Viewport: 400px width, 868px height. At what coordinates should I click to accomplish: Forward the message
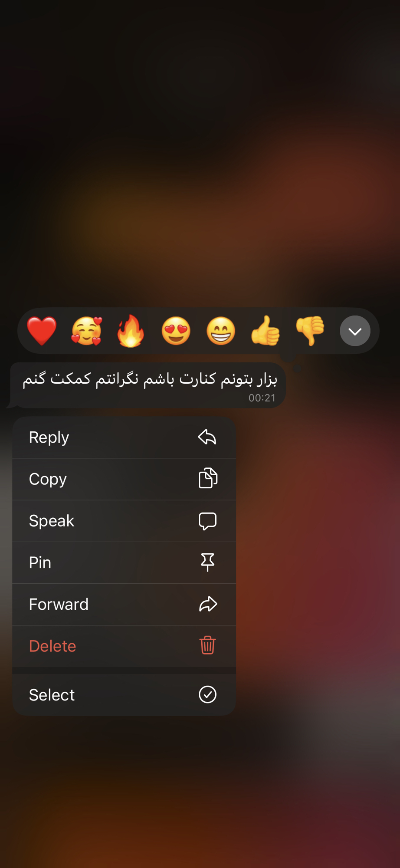(124, 604)
